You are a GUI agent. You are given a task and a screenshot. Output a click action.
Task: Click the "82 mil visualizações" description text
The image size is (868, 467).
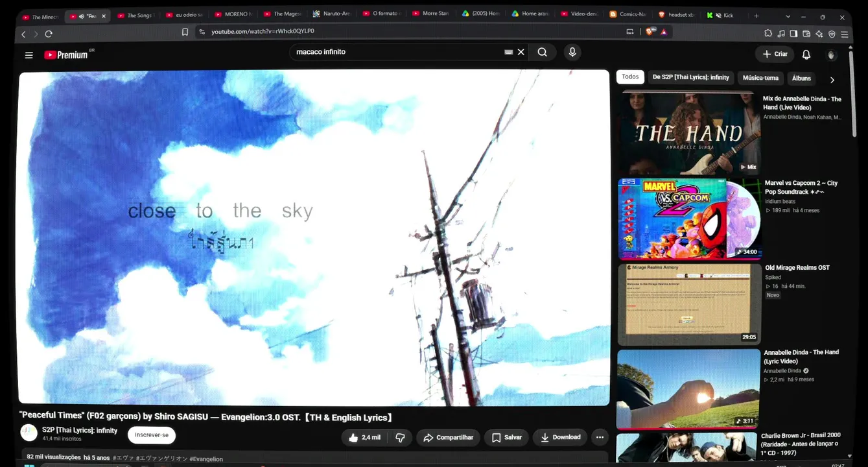coord(54,457)
